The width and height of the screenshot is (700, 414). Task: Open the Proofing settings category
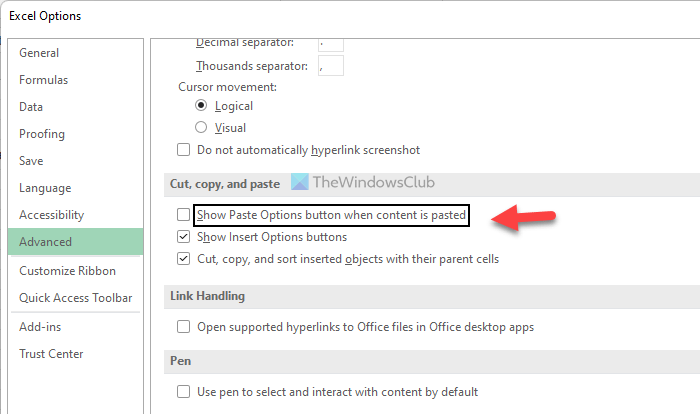tap(42, 134)
